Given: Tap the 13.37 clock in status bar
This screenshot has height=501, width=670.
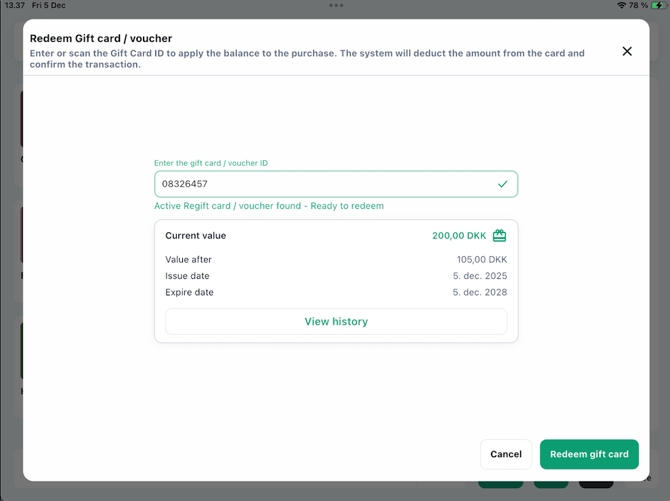Looking at the screenshot, I should click(x=14, y=6).
